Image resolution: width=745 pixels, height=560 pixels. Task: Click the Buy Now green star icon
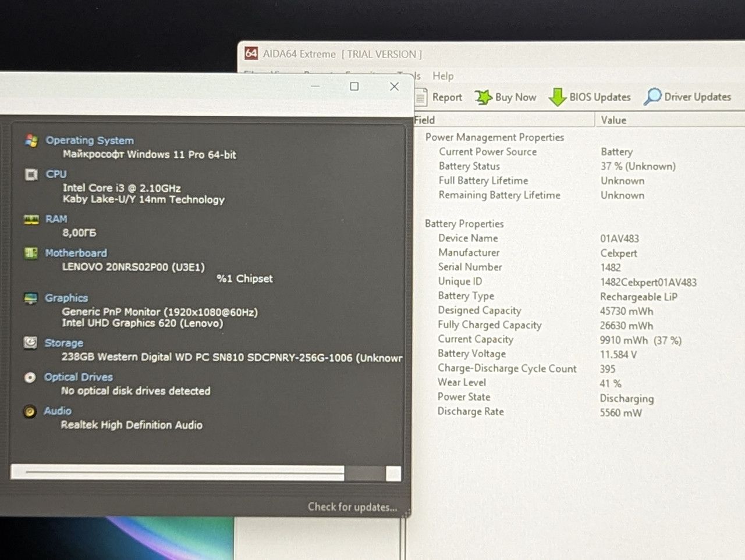483,97
